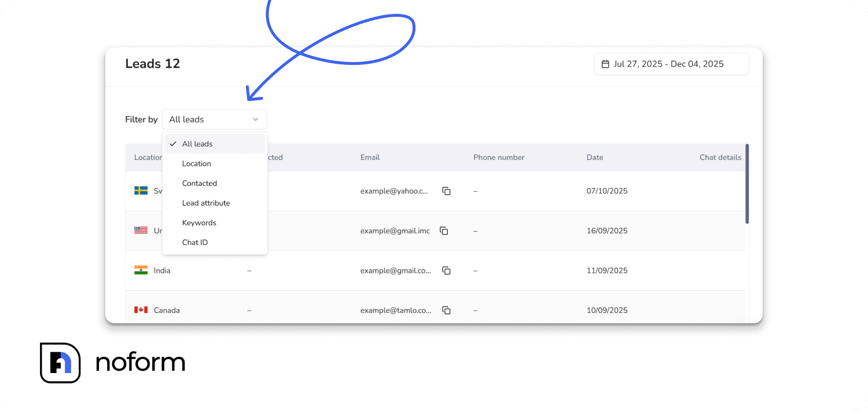Open the Filter by dropdown

[214, 119]
